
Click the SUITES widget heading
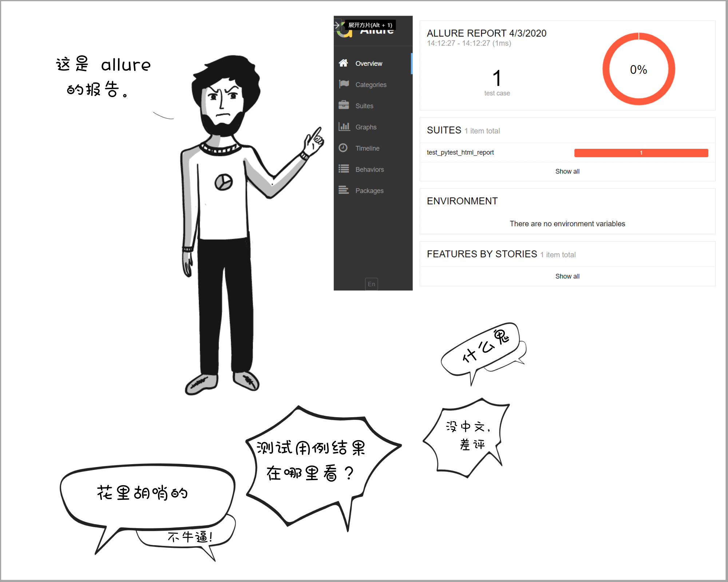pyautogui.click(x=444, y=130)
